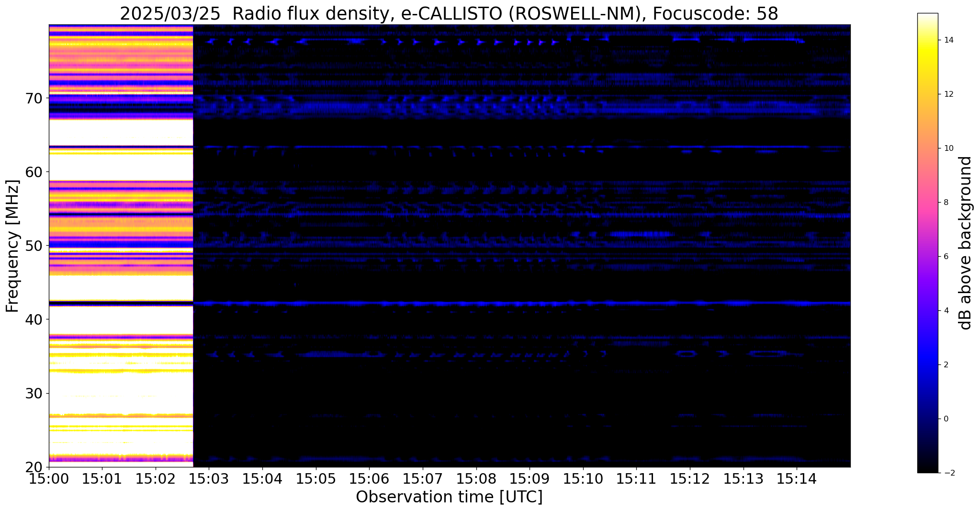The image size is (980, 511).
Task: Click the 15:13 time tick label
Action: 743,478
